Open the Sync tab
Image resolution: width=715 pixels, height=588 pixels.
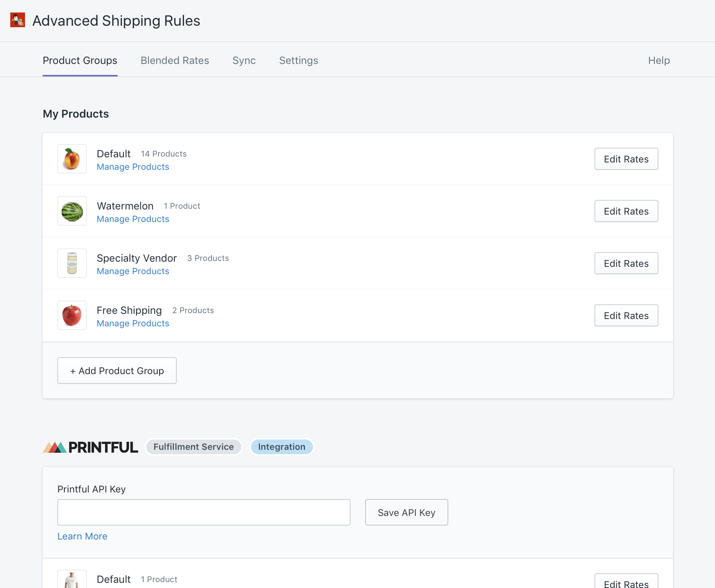pos(244,60)
